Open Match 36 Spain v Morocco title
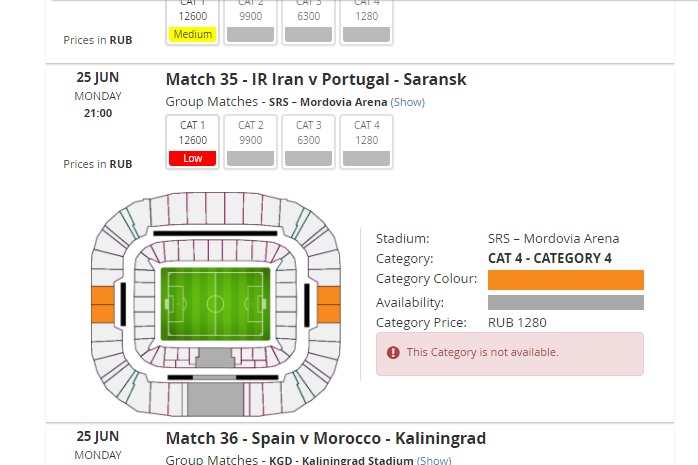This screenshot has width=698, height=465. [325, 438]
